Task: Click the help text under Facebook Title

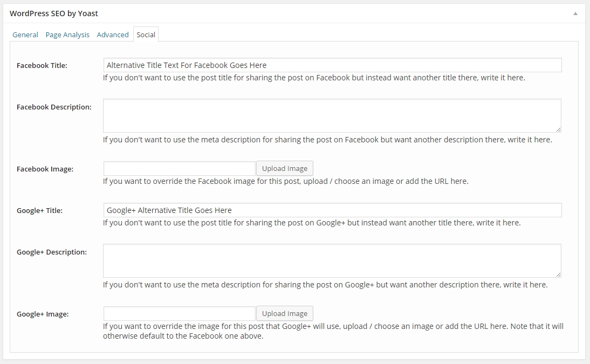Action: pos(314,78)
